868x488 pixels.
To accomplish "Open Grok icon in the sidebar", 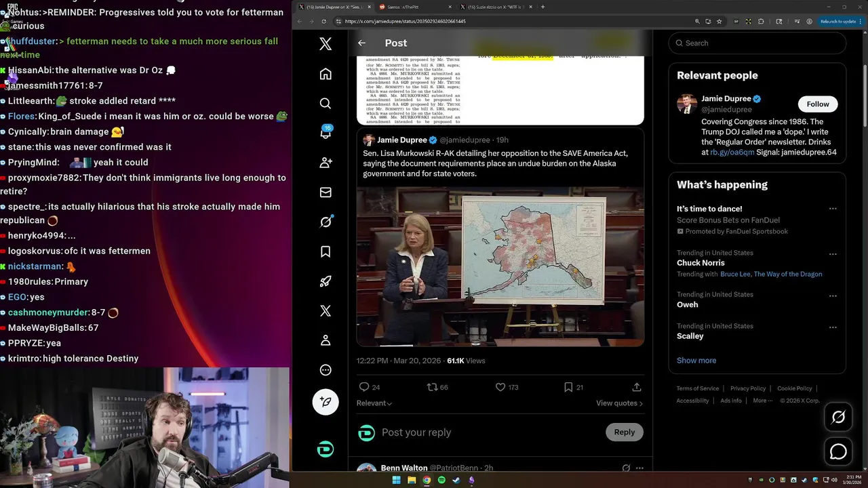I will tap(325, 222).
